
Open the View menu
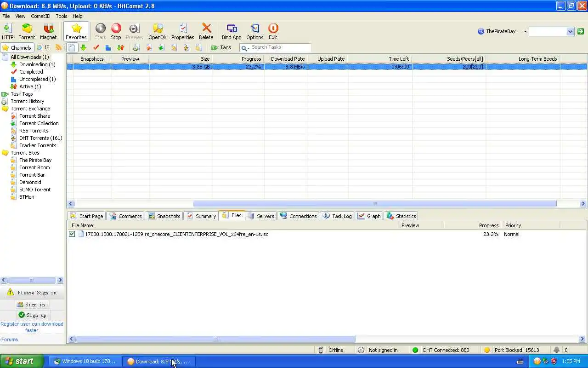click(20, 16)
